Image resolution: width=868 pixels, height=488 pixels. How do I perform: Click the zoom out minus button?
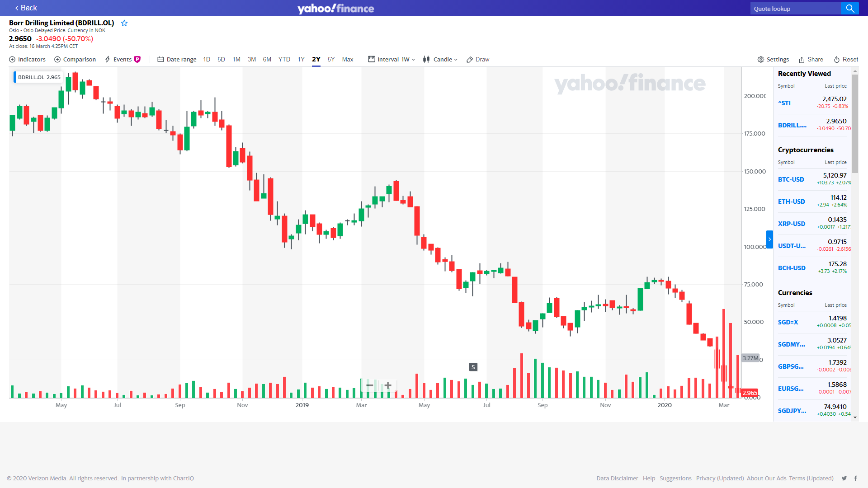pos(369,385)
